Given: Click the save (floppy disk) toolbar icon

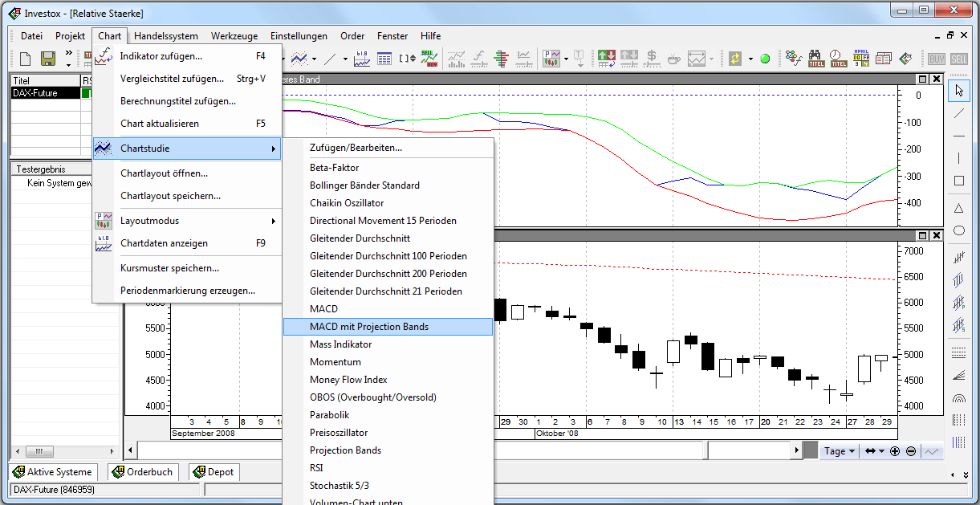Looking at the screenshot, I should [47, 59].
